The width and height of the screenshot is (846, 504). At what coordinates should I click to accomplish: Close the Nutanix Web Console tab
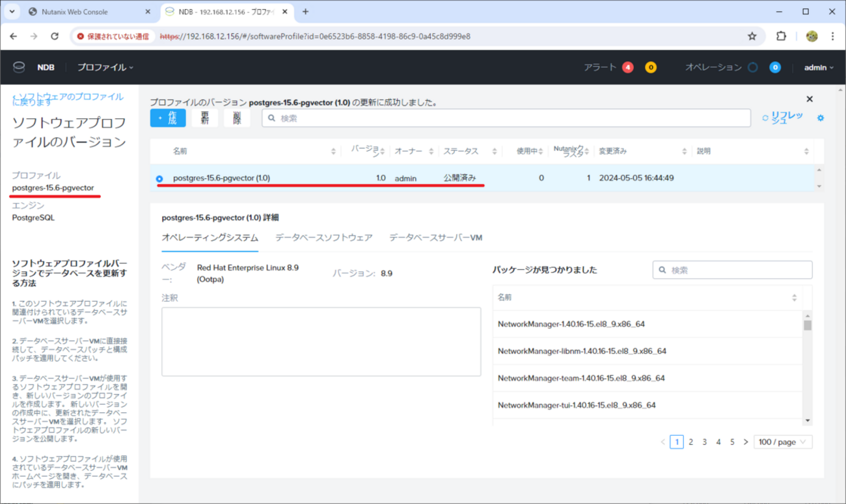point(146,12)
